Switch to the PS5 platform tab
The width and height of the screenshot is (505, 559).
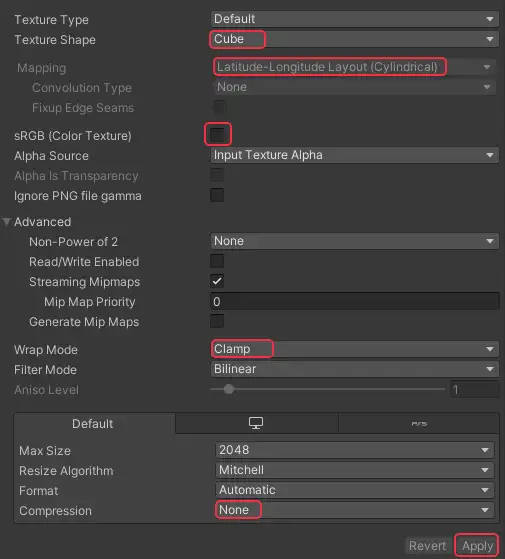pyautogui.click(x=419, y=424)
